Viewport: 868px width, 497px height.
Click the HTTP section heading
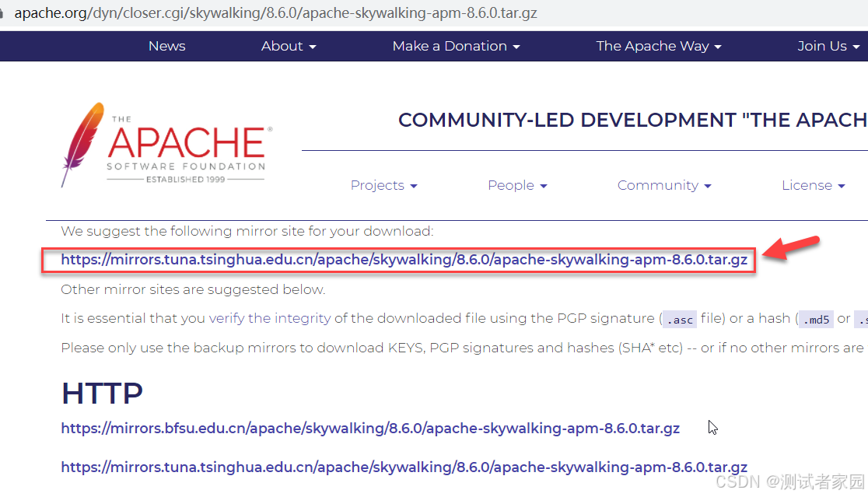pyautogui.click(x=102, y=394)
